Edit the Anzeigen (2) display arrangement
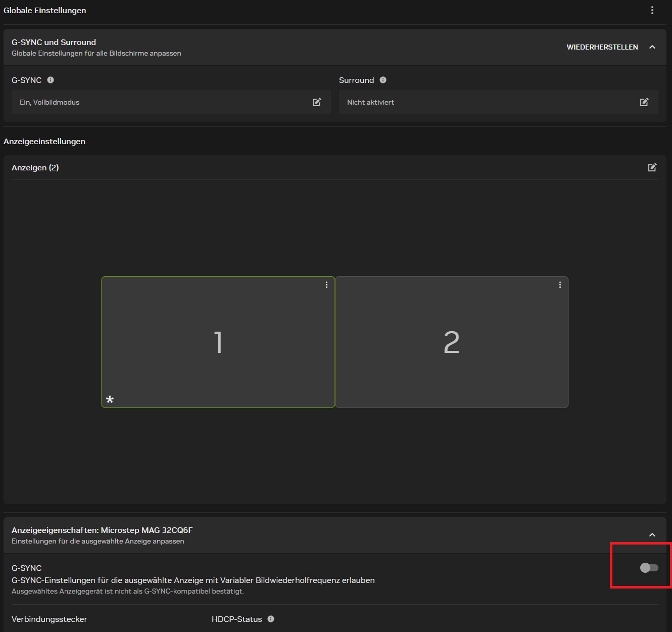 (x=652, y=167)
